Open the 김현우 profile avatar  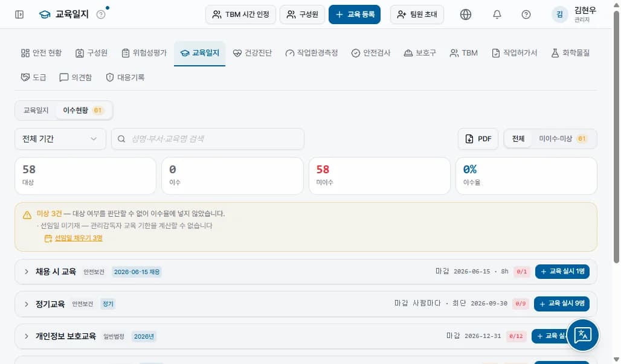pos(559,14)
